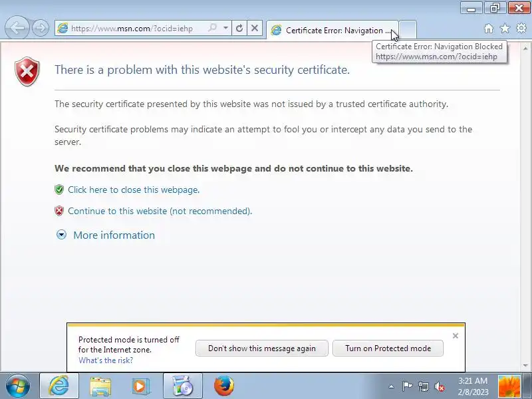Click the More information text link
The width and height of the screenshot is (532, 399).
tap(114, 235)
